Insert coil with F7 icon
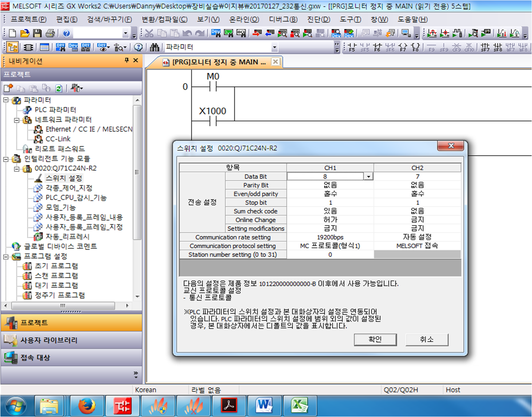 tap(403, 47)
